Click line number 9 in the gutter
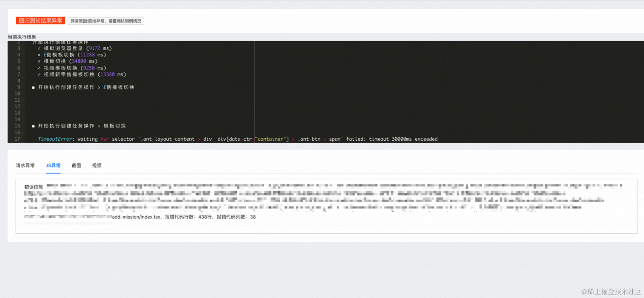644x298 pixels. 19,87
